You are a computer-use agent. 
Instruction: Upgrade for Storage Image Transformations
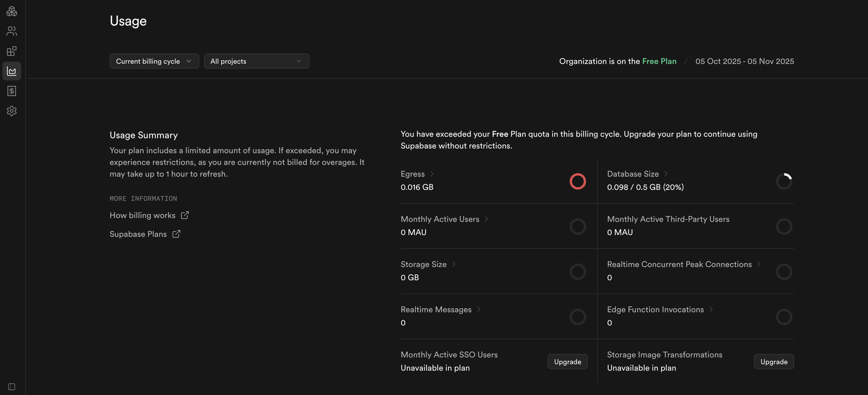click(x=773, y=362)
